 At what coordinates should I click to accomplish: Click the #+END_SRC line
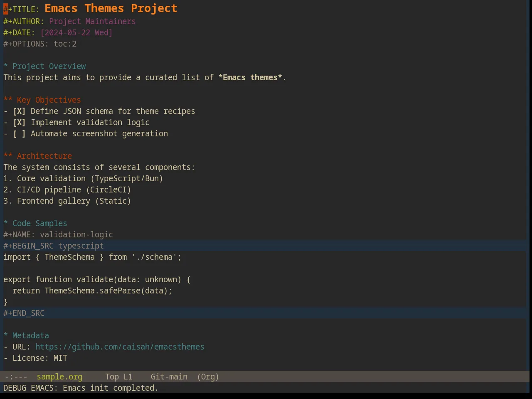point(24,313)
